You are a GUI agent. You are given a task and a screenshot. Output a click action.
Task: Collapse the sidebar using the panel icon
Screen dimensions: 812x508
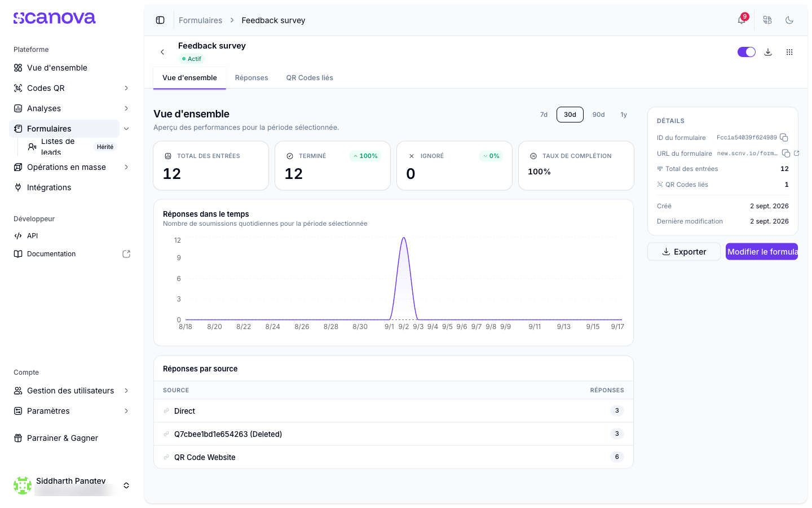tap(160, 20)
